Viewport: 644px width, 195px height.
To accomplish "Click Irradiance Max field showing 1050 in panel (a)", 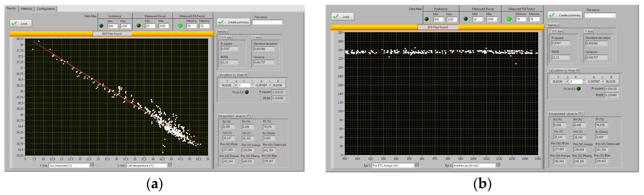I will (125, 26).
